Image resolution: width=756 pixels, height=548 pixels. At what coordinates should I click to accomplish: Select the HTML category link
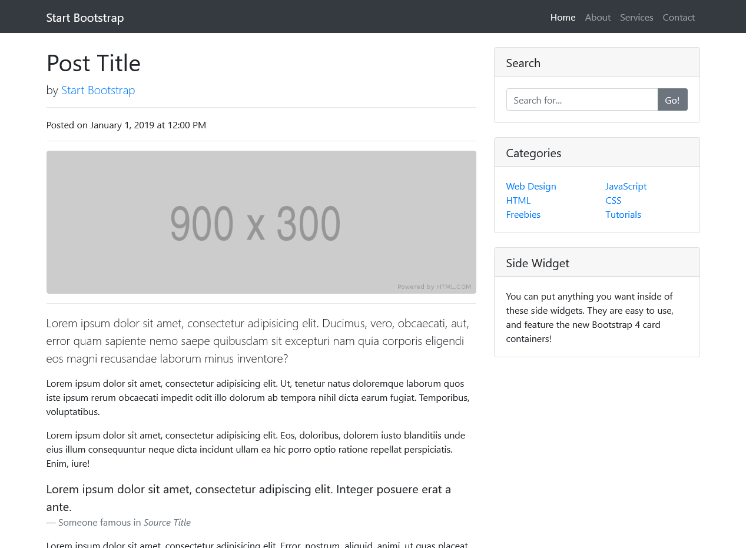tap(518, 200)
